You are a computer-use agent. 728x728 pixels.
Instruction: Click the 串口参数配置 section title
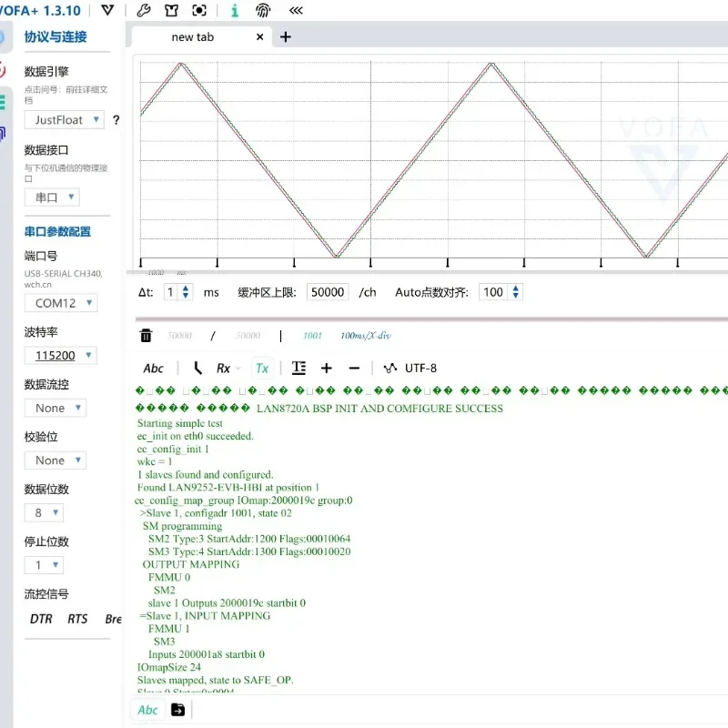pyautogui.click(x=57, y=231)
